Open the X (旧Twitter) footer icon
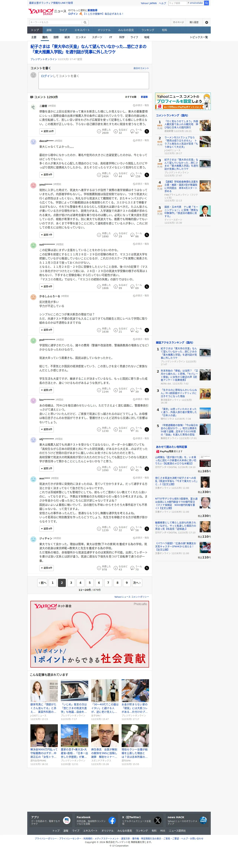The width and height of the screenshot is (238, 868). click(x=157, y=821)
